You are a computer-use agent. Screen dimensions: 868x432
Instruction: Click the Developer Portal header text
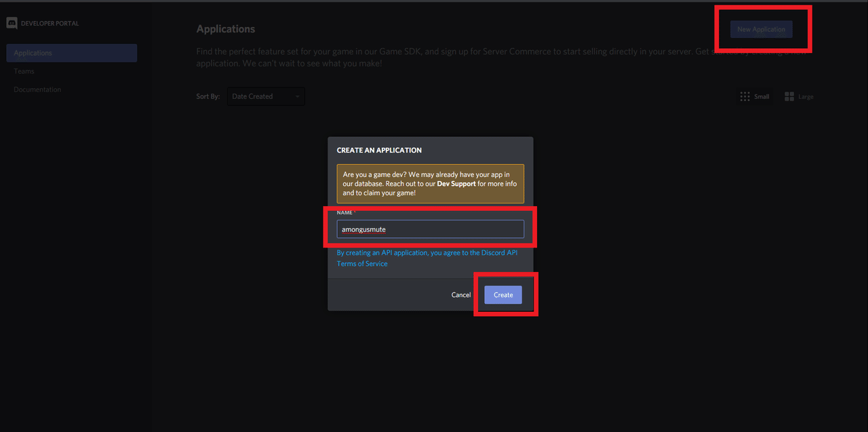click(50, 24)
